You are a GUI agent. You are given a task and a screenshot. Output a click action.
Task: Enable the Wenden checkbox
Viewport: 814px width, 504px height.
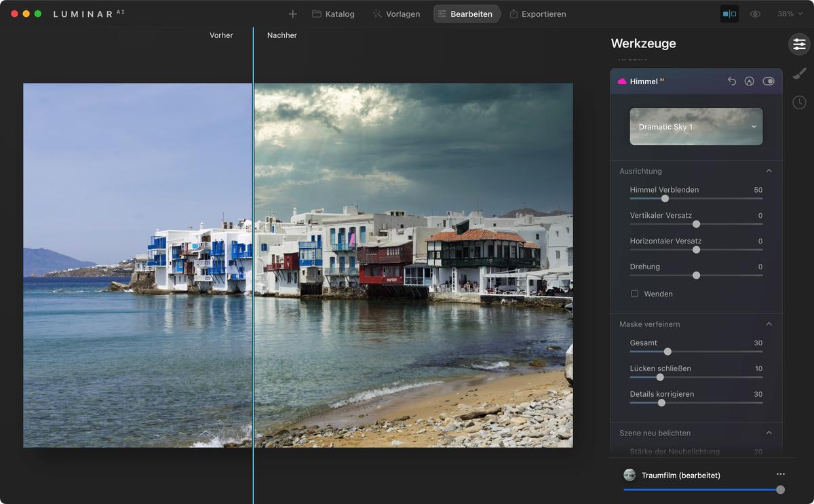[635, 294]
